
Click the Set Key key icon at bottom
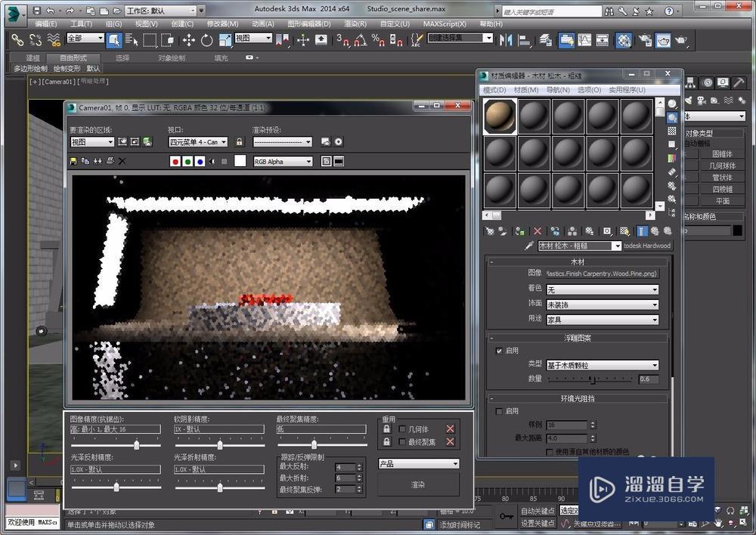point(507,517)
